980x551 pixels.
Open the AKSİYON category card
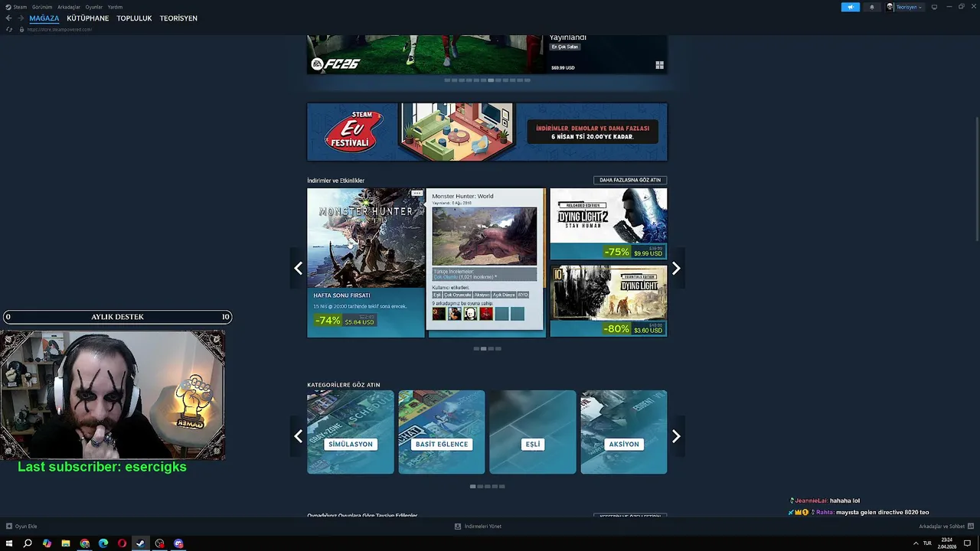click(624, 432)
